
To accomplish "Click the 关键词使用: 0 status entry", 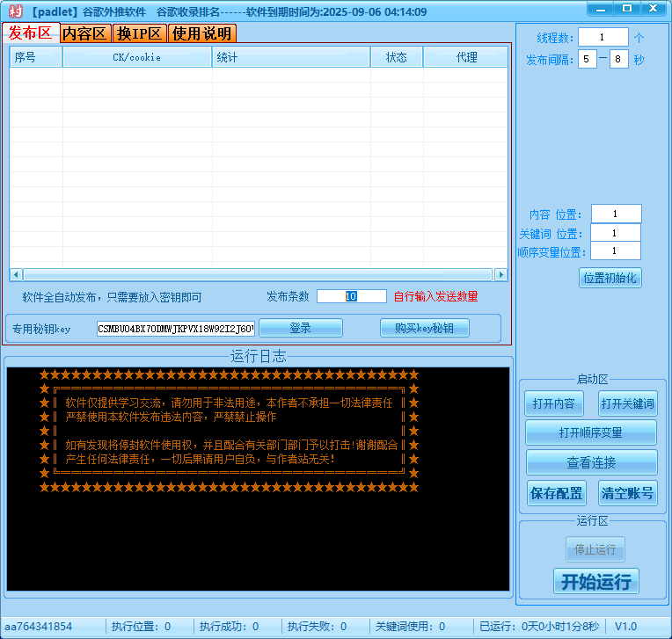I will (410, 627).
